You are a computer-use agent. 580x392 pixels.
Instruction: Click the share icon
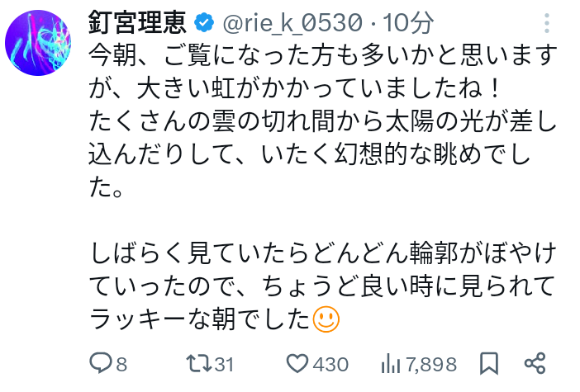(535, 363)
